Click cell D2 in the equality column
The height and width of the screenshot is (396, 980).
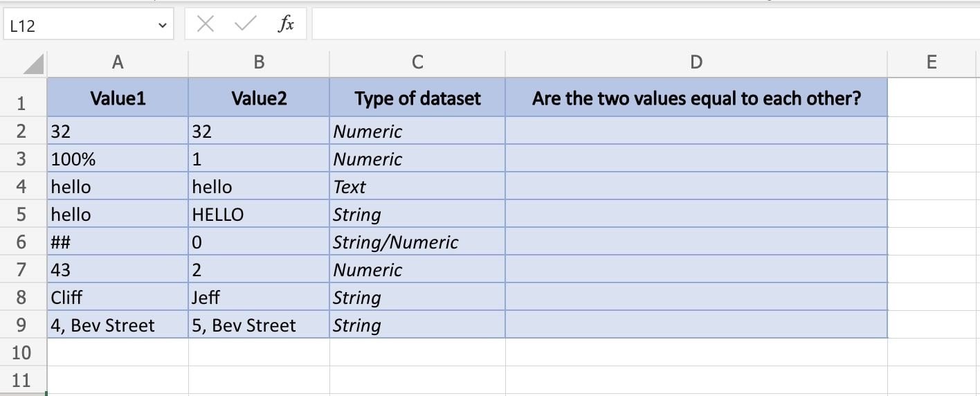696,131
